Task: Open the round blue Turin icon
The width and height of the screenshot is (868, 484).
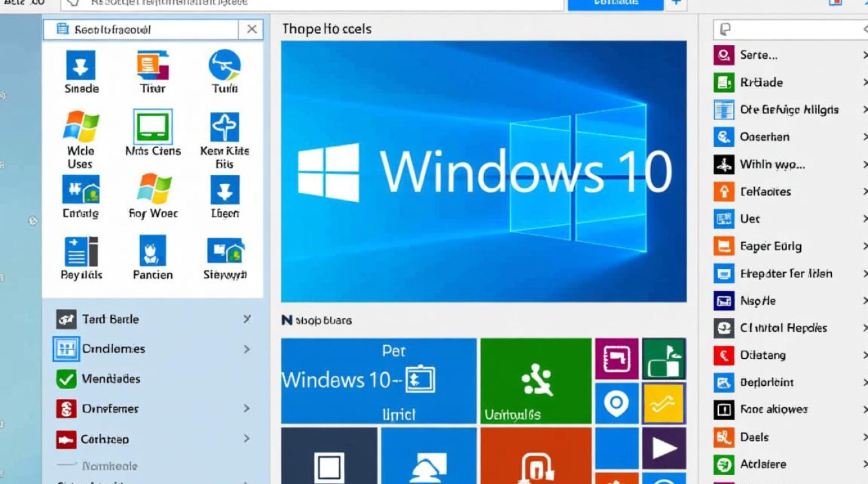Action: (224, 66)
